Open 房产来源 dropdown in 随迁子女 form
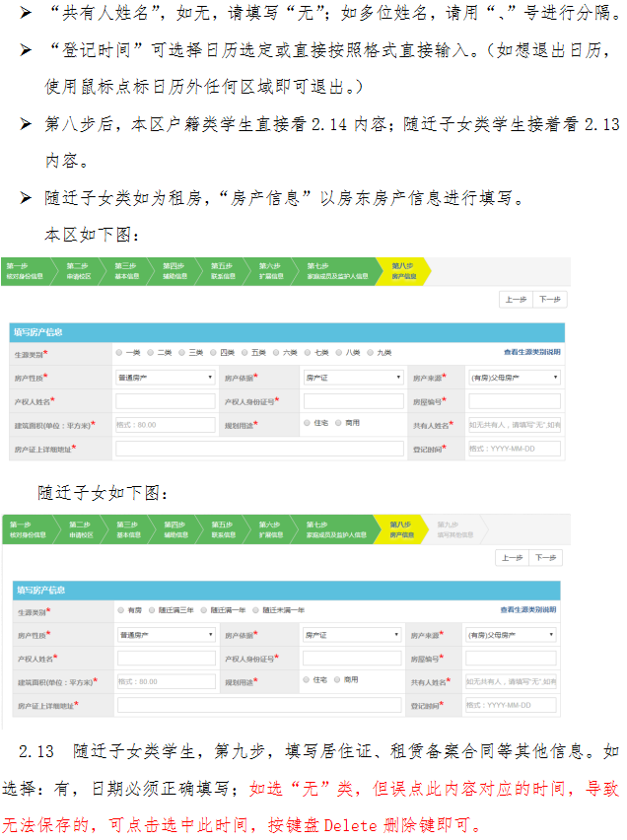627x840 pixels. (511, 635)
